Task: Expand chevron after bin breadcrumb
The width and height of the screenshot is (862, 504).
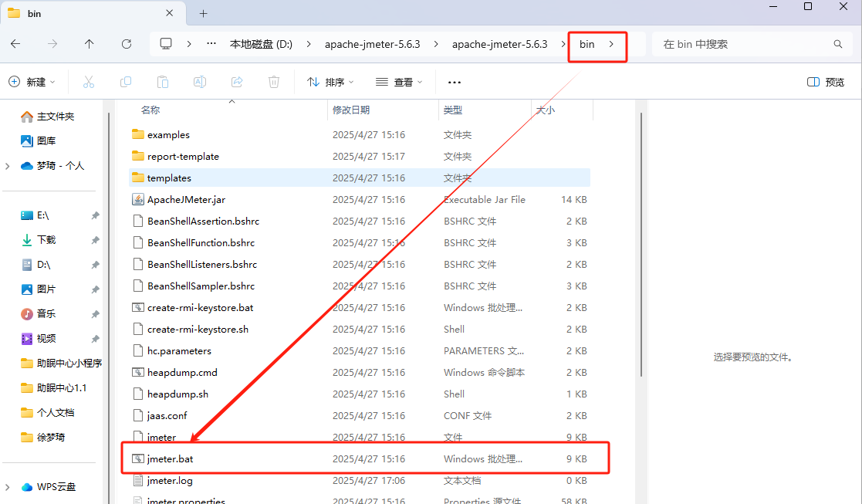Action: (611, 44)
